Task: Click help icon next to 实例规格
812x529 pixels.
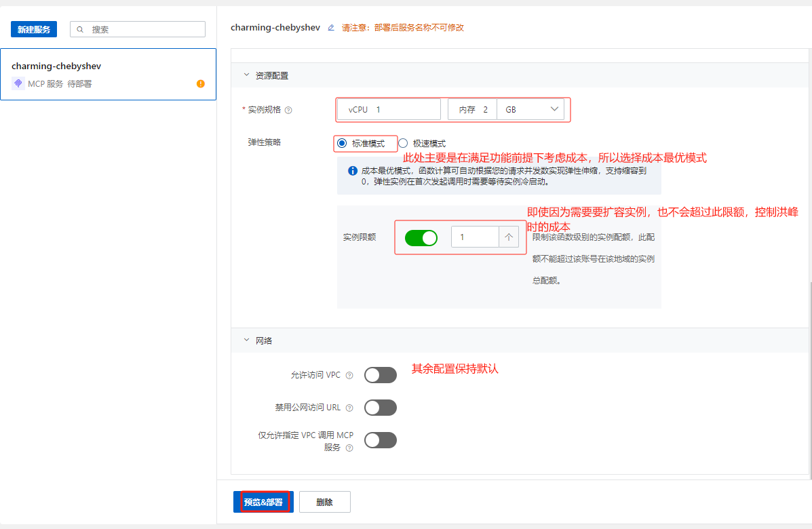Action: 288,111
